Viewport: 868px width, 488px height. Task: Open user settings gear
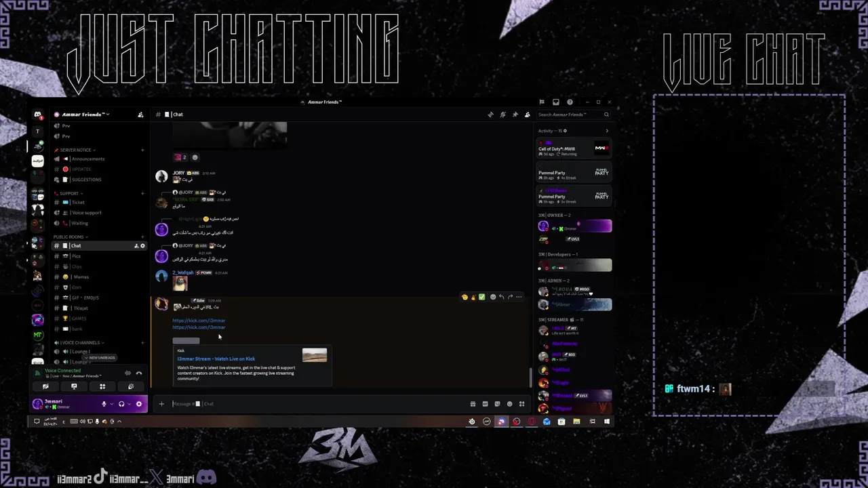(x=139, y=404)
